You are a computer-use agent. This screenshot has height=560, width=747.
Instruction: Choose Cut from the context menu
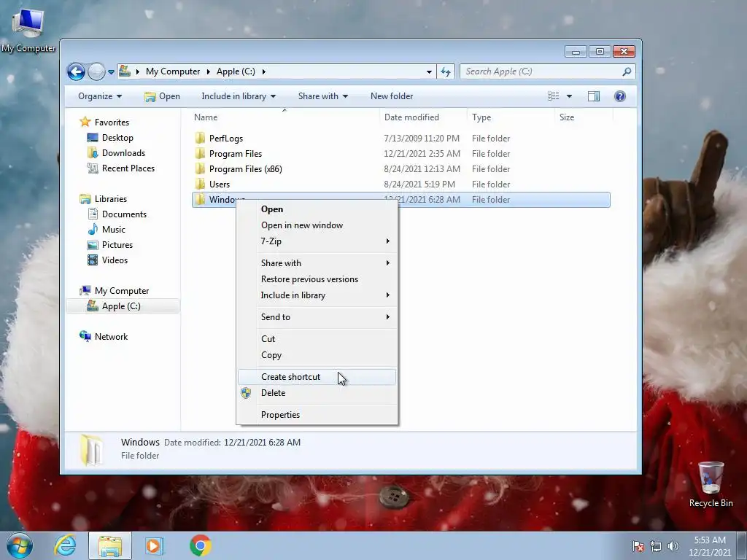[317, 339]
